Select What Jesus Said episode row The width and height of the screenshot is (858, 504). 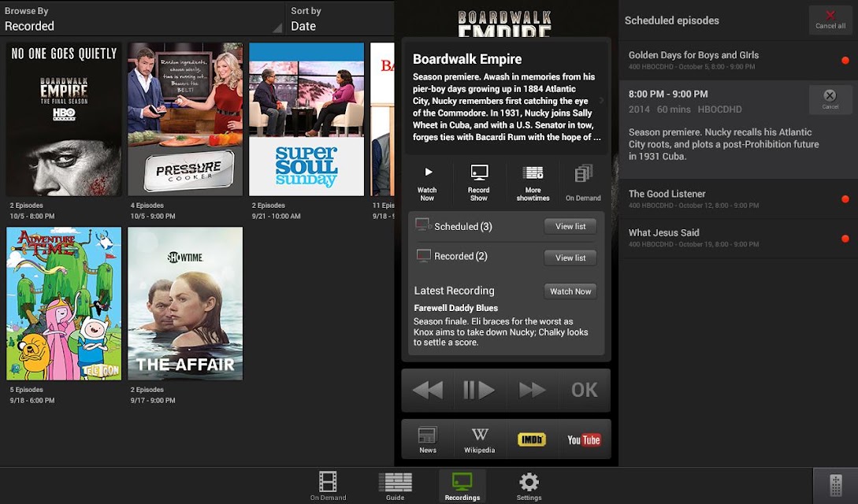(738, 239)
